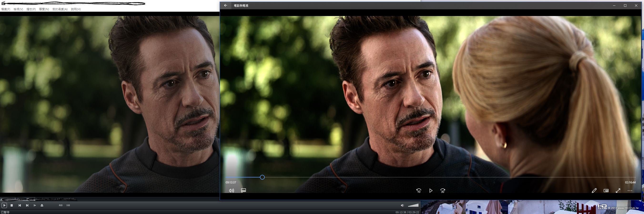Click the frame step button
Screen dimensions: 644x214
[x=35, y=205]
